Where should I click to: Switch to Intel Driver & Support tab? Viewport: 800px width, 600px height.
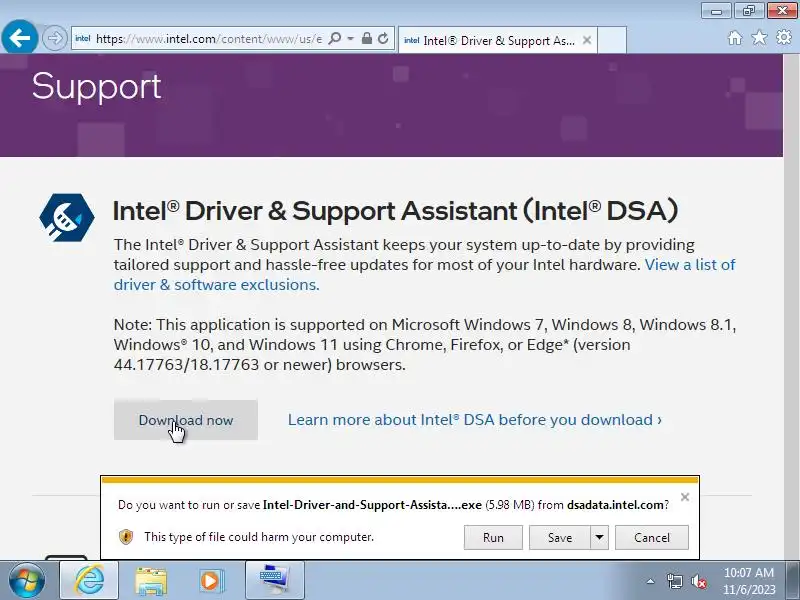pyautogui.click(x=497, y=40)
